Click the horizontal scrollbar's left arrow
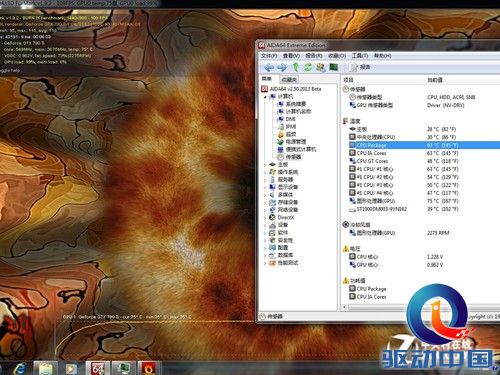 [x=345, y=307]
